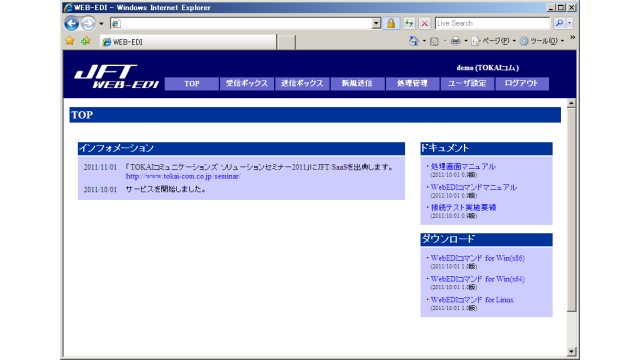Screen dimensions: 640x360
Task: Click the ダウンロード section header
Action: click(486, 239)
